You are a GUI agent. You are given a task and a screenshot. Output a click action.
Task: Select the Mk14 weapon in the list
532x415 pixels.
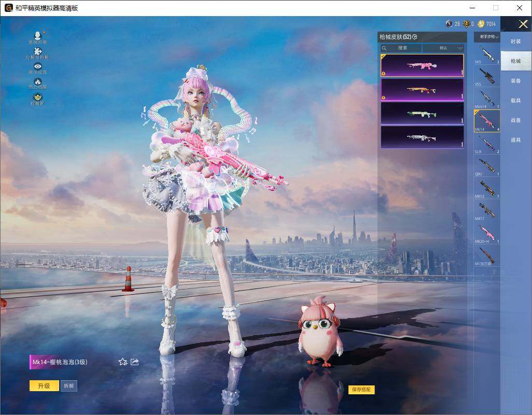tap(487, 121)
